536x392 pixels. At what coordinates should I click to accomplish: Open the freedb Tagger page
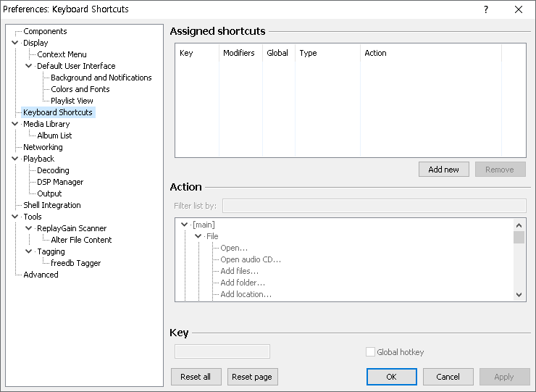(75, 263)
